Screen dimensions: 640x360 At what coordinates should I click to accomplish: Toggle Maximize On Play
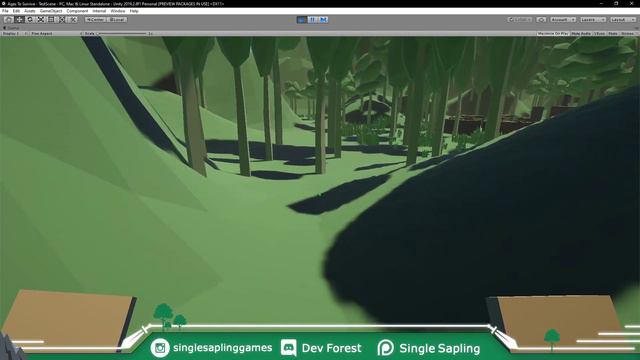point(553,33)
